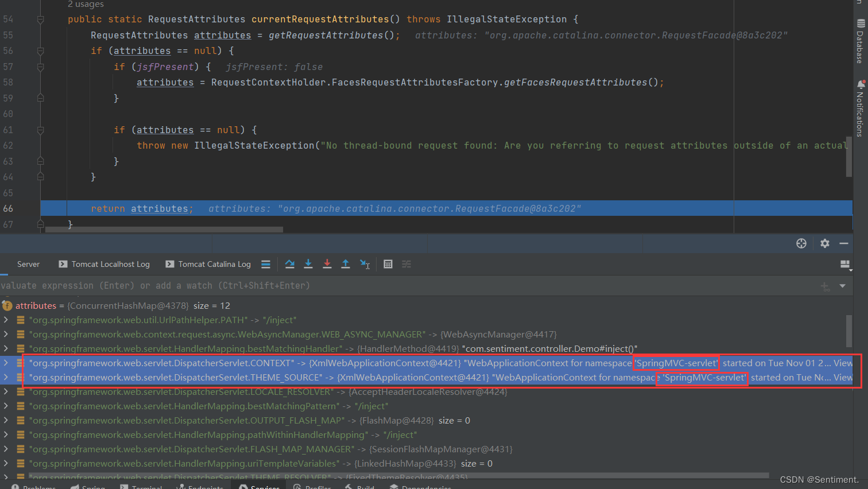Viewport: 868px width, 489px height.
Task: Open Evaluate Expression calculator icon
Action: 388,264
